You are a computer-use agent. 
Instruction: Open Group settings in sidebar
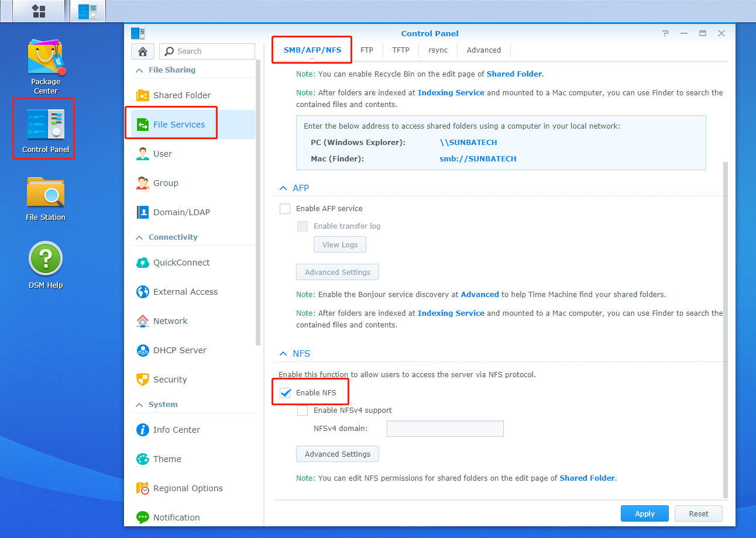(x=193, y=183)
